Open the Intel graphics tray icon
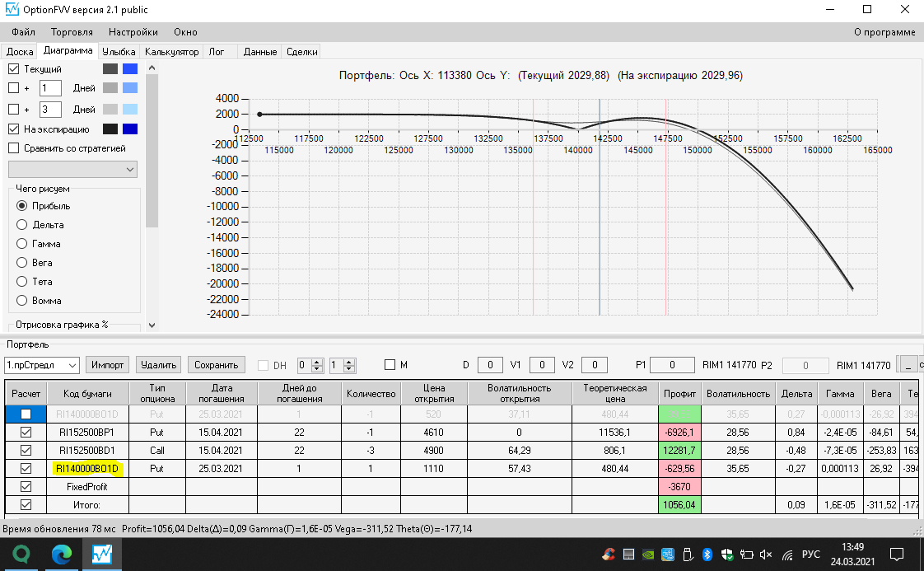The width and height of the screenshot is (924, 571). [x=668, y=555]
